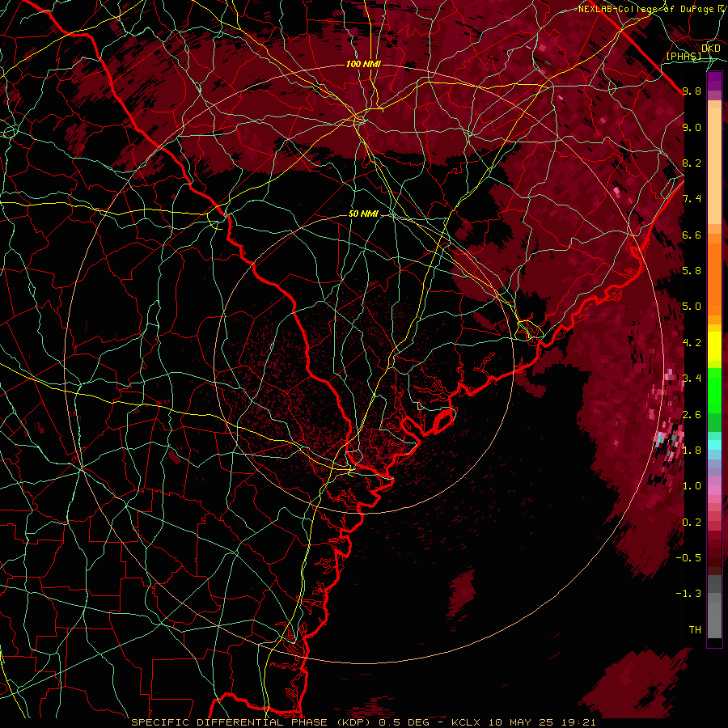
Task: Click the '4.2' value on the scale
Action: pos(692,343)
